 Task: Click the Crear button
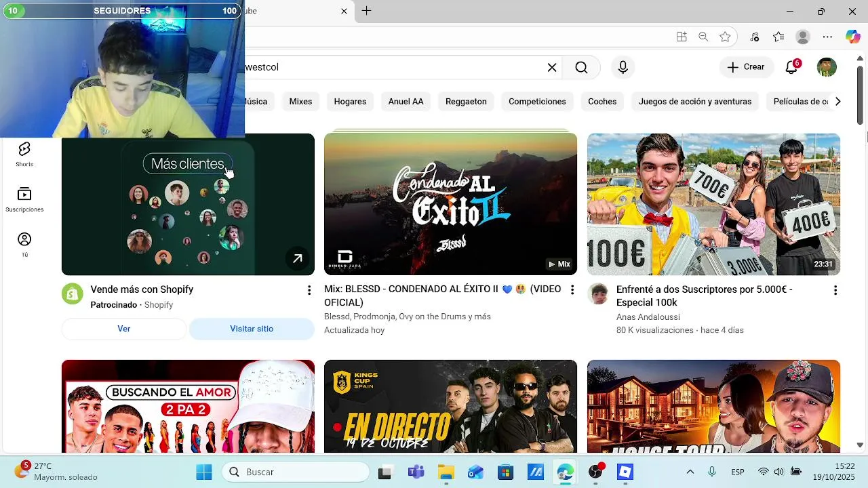746,67
